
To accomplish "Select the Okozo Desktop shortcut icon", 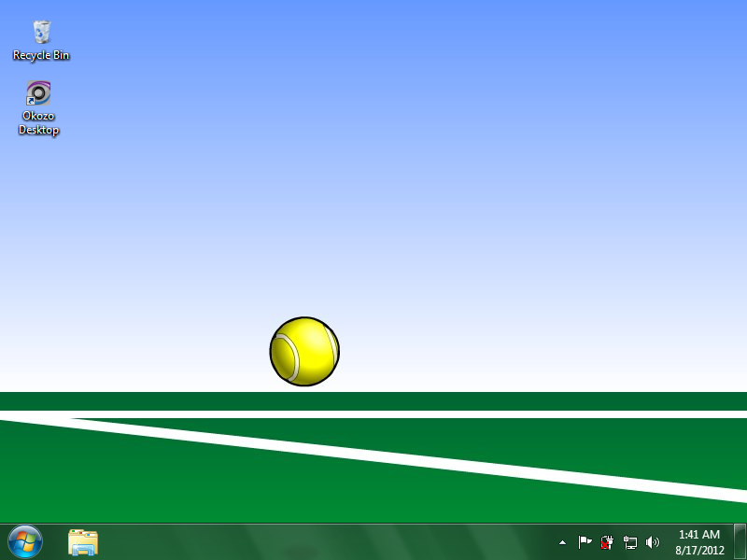I will point(38,93).
